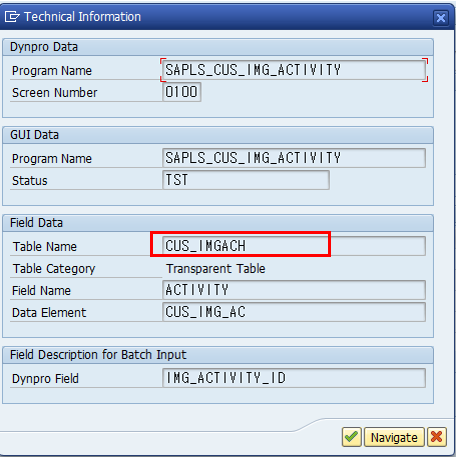Click the Screen Number field 0100
Screen dimensions: 456x457
coord(182,92)
